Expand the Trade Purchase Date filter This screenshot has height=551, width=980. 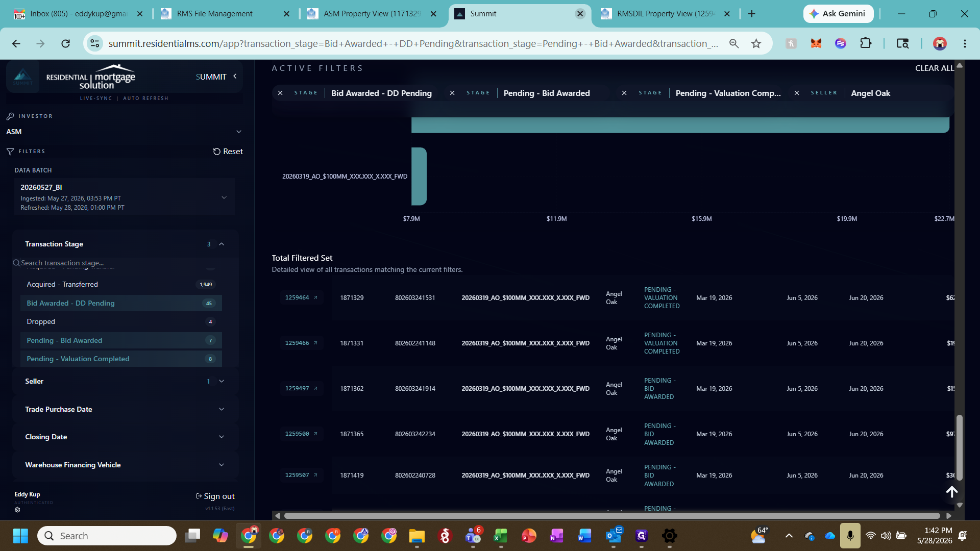coord(126,409)
